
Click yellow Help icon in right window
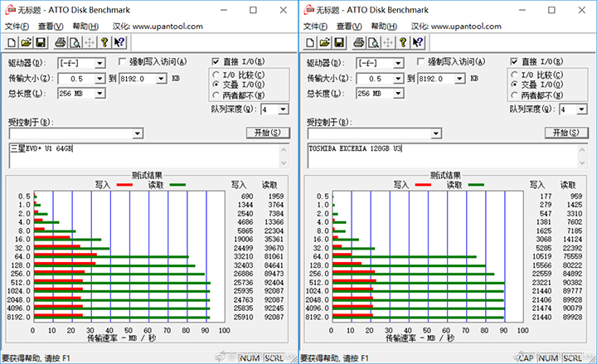click(403, 42)
